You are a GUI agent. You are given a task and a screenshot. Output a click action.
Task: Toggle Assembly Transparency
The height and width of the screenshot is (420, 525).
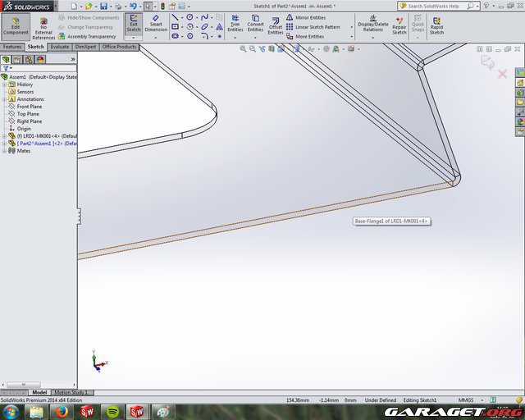point(87,37)
